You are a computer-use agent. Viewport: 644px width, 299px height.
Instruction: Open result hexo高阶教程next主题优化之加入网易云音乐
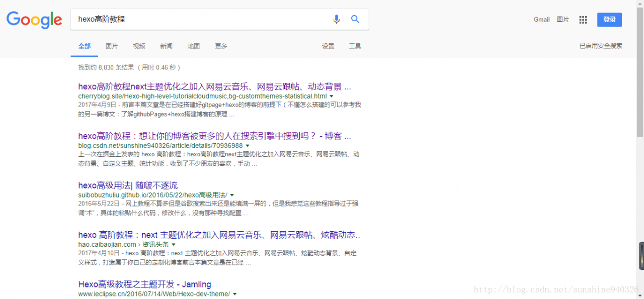point(215,86)
